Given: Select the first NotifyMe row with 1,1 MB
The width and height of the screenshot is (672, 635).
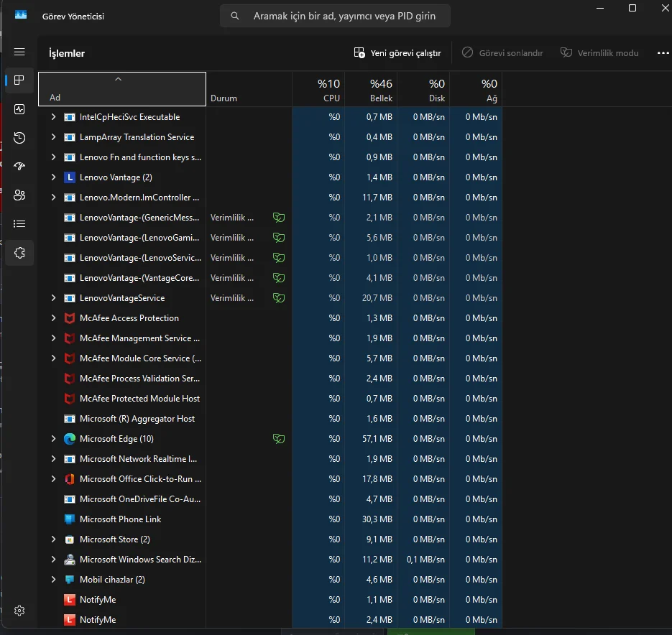Looking at the screenshot, I should (x=270, y=599).
